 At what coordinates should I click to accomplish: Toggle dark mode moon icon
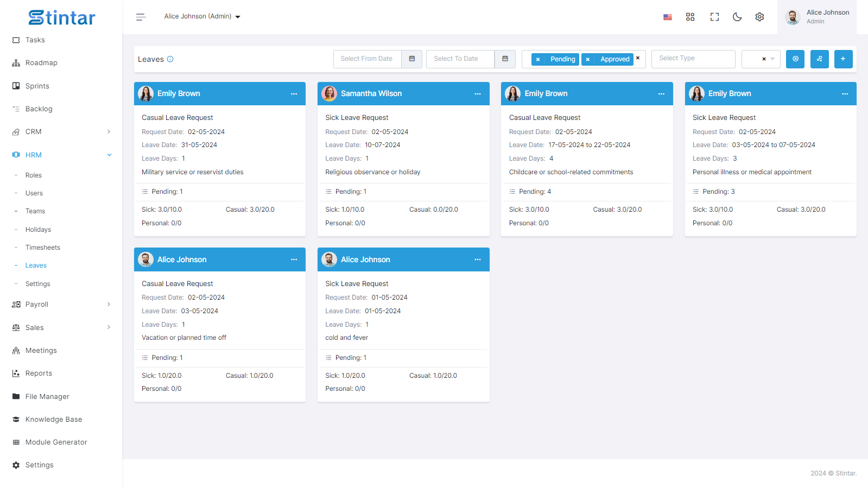[737, 17]
